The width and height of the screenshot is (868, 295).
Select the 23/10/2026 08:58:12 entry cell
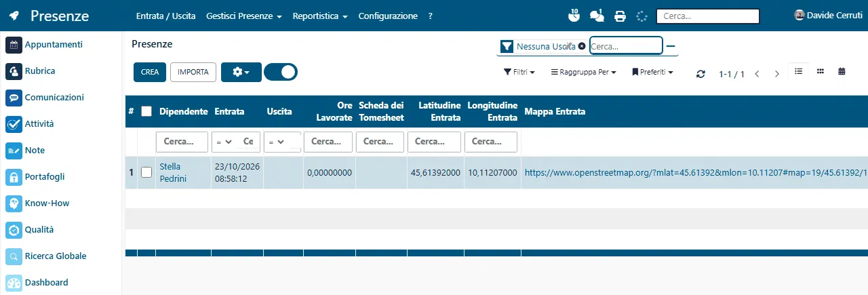[x=237, y=172]
